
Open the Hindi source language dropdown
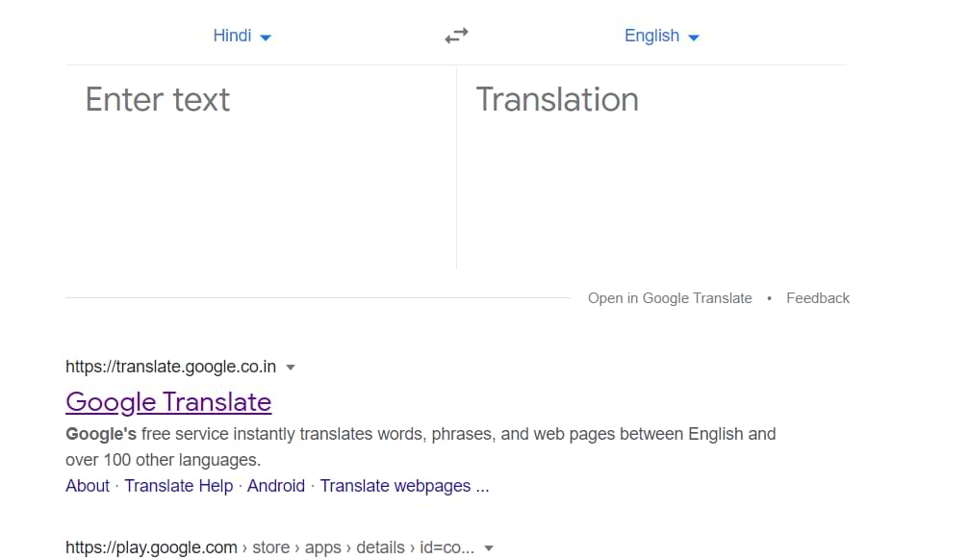pos(242,36)
